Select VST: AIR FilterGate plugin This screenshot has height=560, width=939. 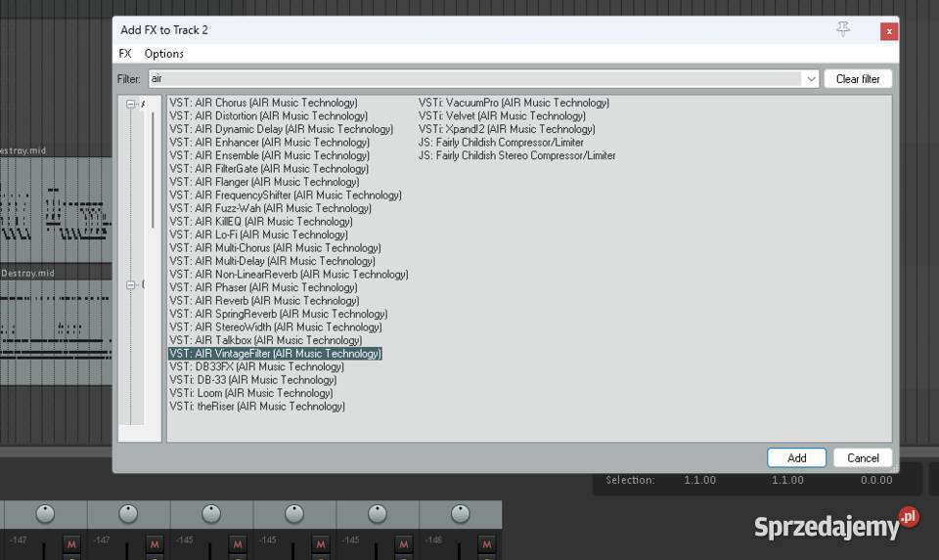(268, 168)
